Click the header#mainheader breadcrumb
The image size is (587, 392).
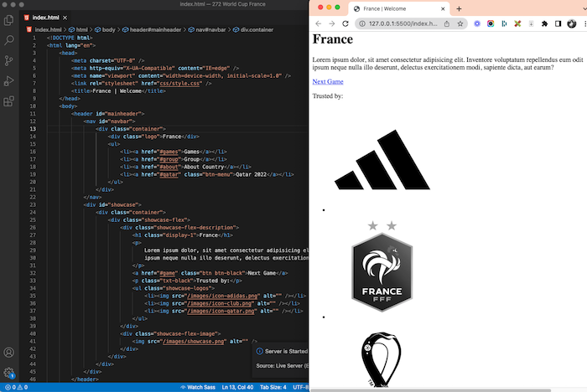tap(152, 29)
